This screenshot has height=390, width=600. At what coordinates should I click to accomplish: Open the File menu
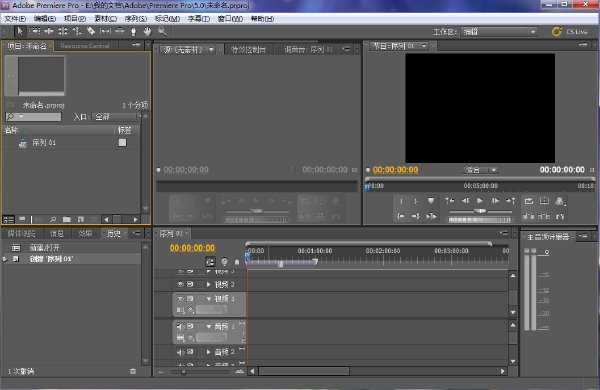coord(15,19)
